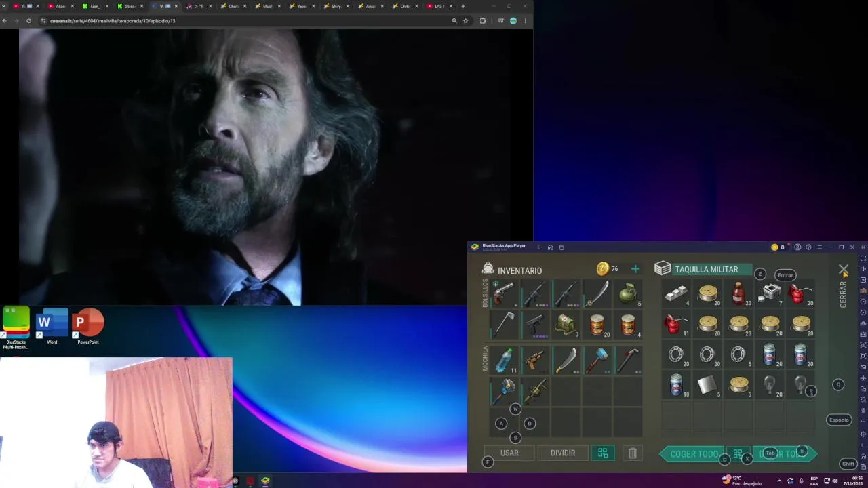
Task: Add coins with the plus button
Action: (x=635, y=269)
